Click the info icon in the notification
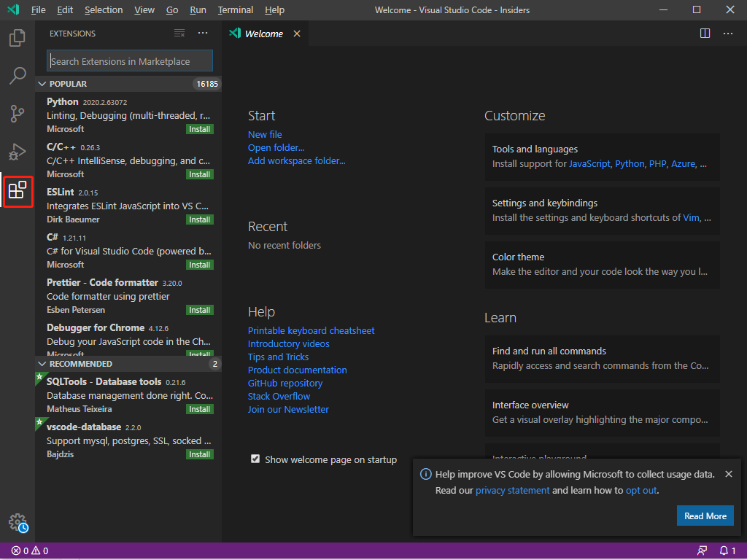The image size is (747, 560). coord(425,474)
